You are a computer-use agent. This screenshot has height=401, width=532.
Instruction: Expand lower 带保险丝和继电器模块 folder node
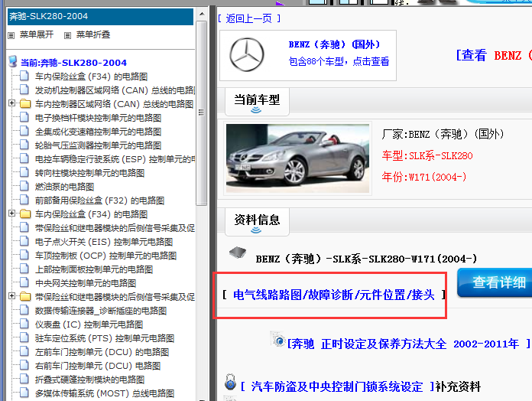(12, 295)
